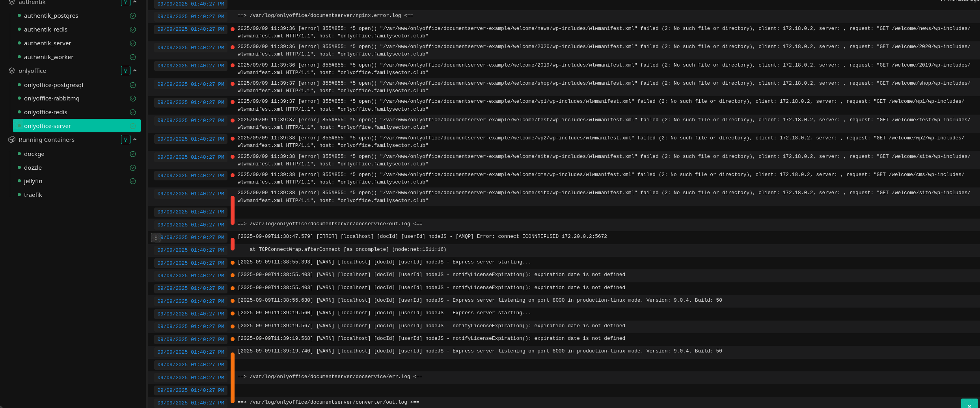This screenshot has width=980, height=408.
Task: Click the cube icon beside Running Containers
Action: (12, 139)
